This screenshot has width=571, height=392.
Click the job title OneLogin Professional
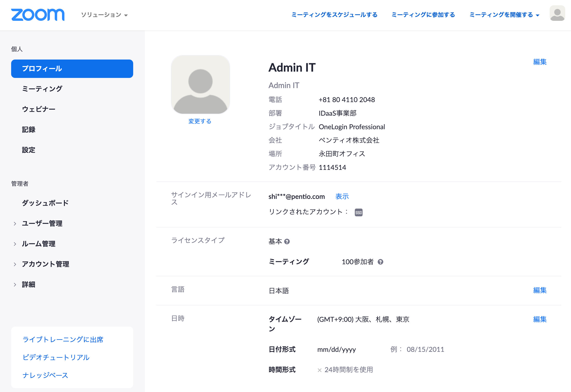tap(352, 127)
